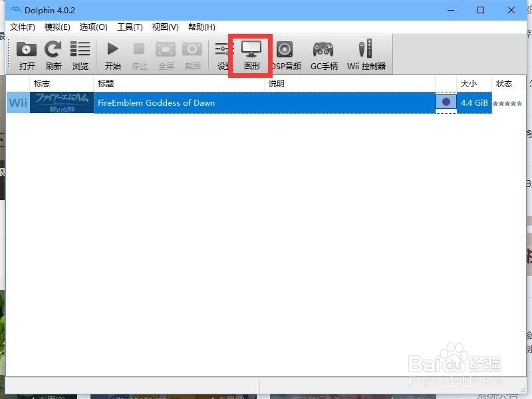
Task: Open the 帮助(H) menu
Action: [201, 27]
